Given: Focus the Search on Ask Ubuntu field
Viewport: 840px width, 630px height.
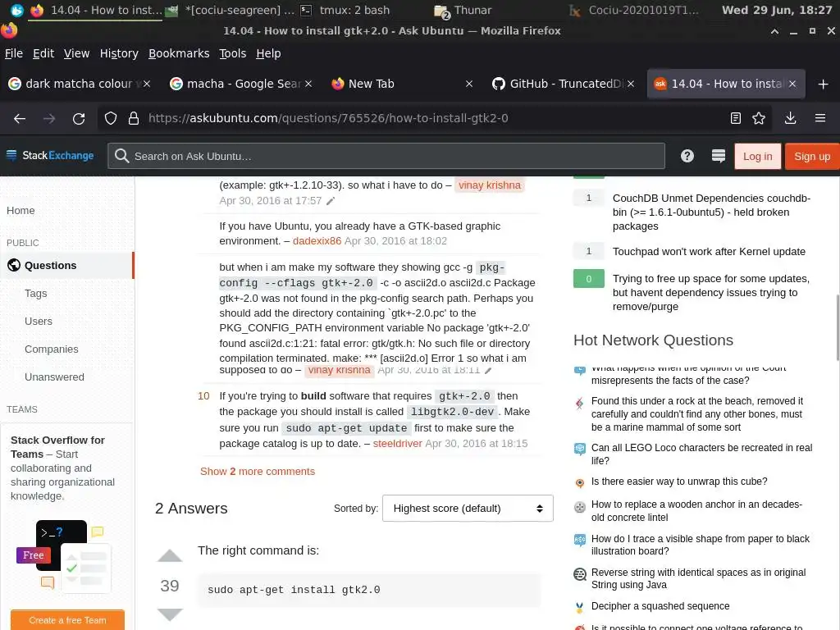Looking at the screenshot, I should pos(386,156).
